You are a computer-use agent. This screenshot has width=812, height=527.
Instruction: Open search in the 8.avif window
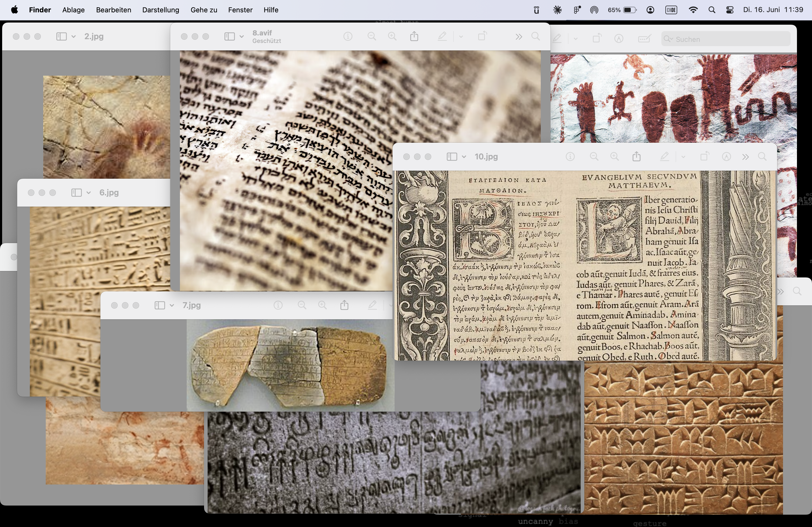click(x=536, y=36)
